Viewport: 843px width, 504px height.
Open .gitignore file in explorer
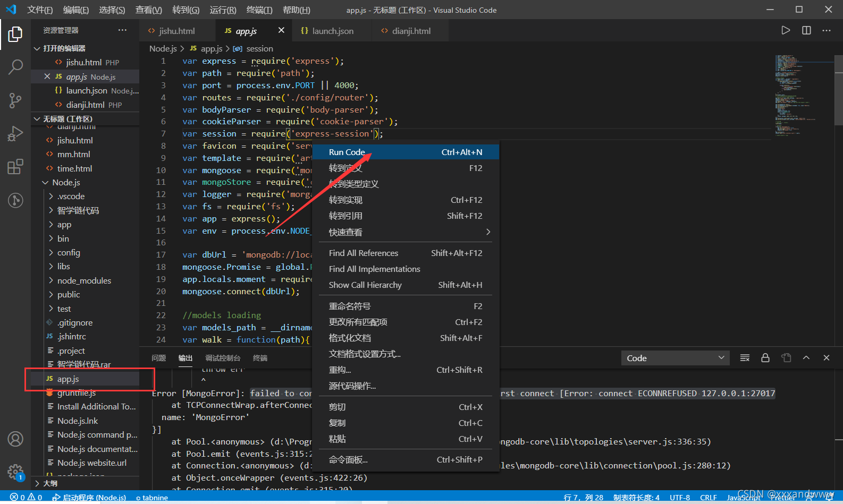click(85, 322)
